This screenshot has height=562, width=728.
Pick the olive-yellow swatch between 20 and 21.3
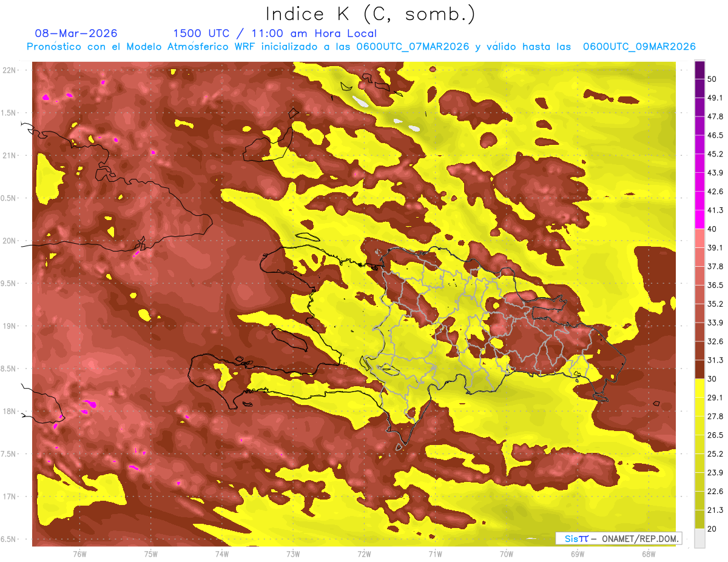[x=699, y=520]
